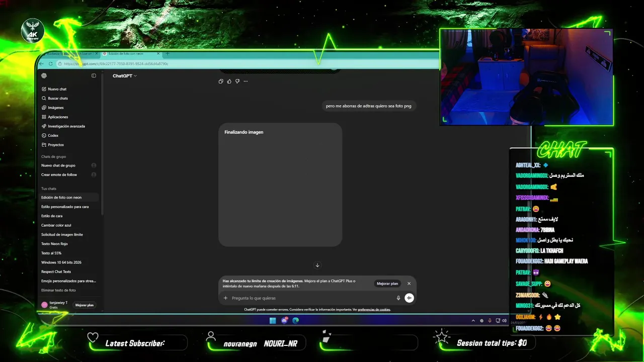Viewport: 644px width, 362px height.
Task: Open 'Edición de foto con neon' chat
Action: [69, 198]
